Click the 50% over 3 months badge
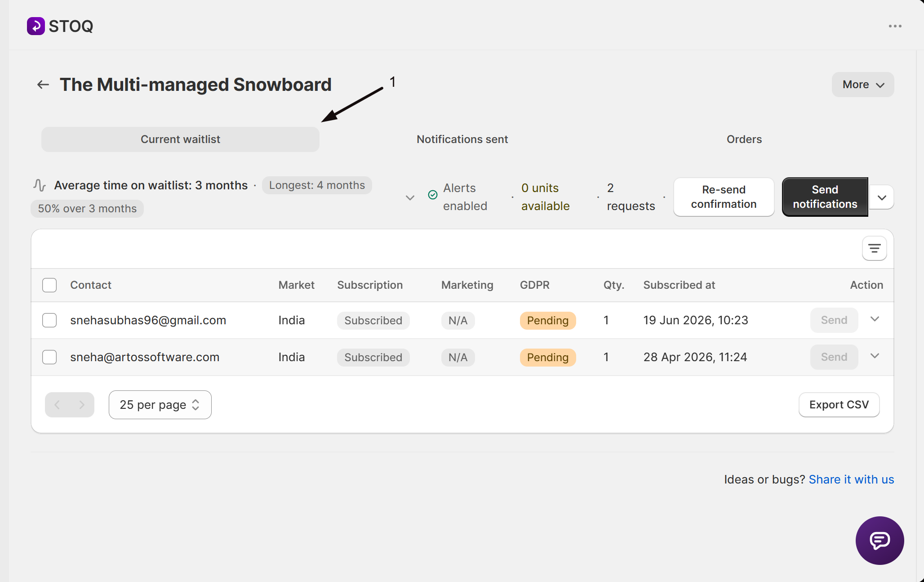 (87, 209)
